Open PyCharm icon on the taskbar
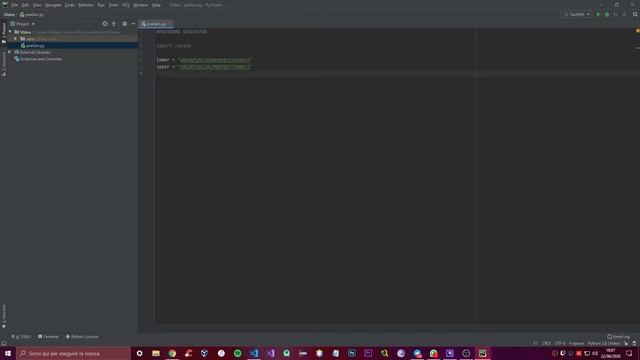This screenshot has height=360, width=640. point(482,353)
